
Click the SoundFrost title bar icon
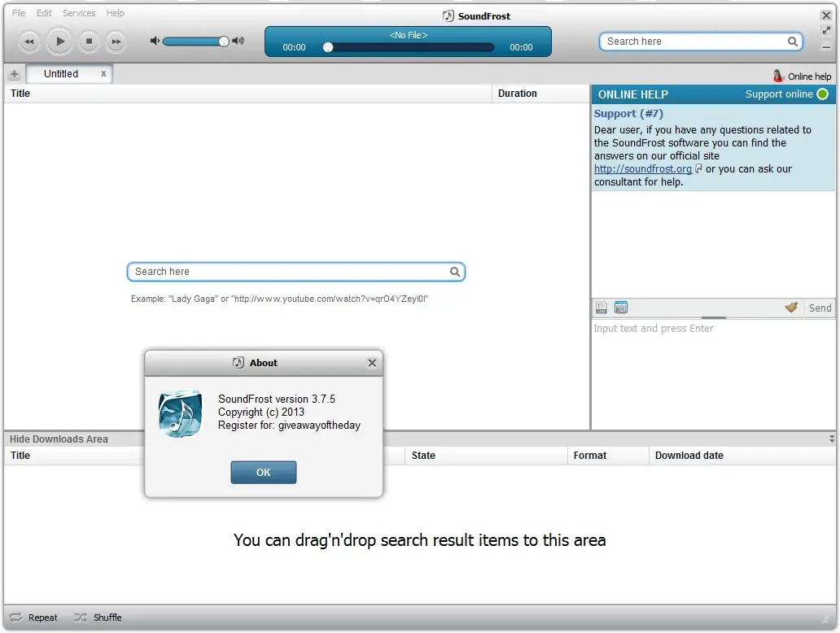(448, 16)
